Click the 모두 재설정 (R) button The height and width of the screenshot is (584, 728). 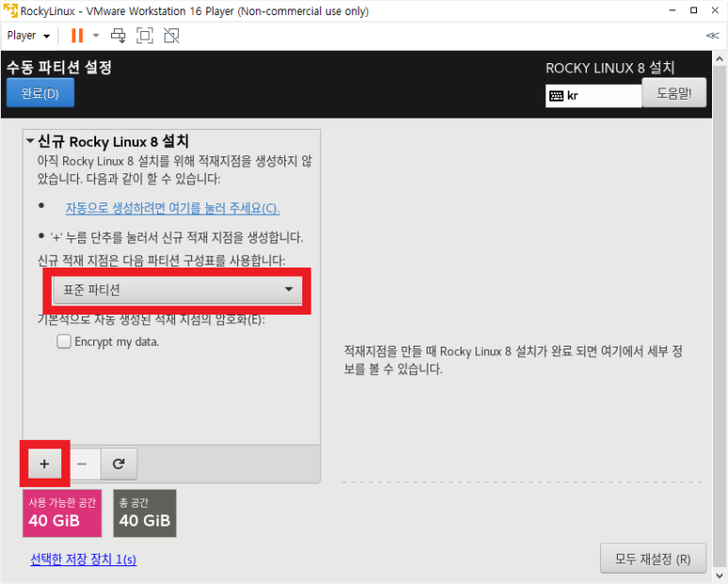click(653, 559)
